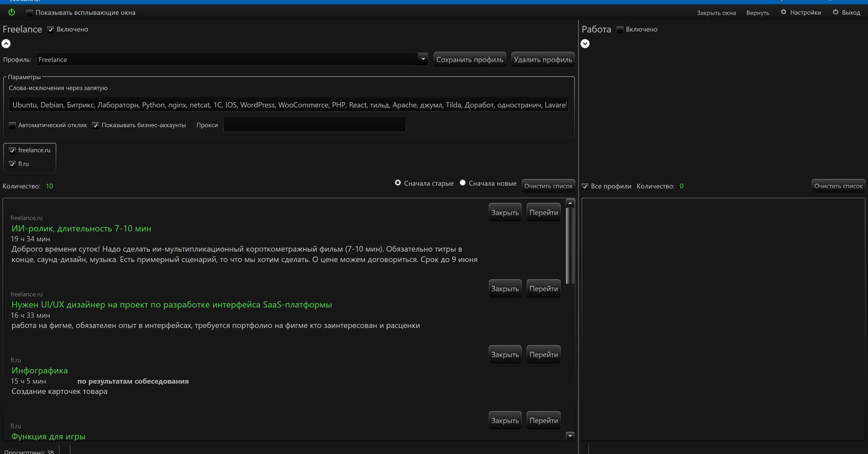This screenshot has height=454, width=868.
Task: Open the ИИ-ролик, длительность 7-10 мин title
Action: [x=81, y=229]
